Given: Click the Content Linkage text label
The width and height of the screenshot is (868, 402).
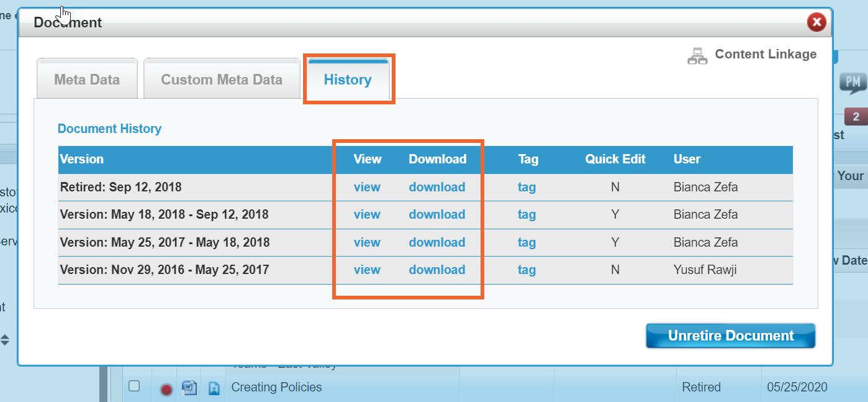Looking at the screenshot, I should (766, 54).
